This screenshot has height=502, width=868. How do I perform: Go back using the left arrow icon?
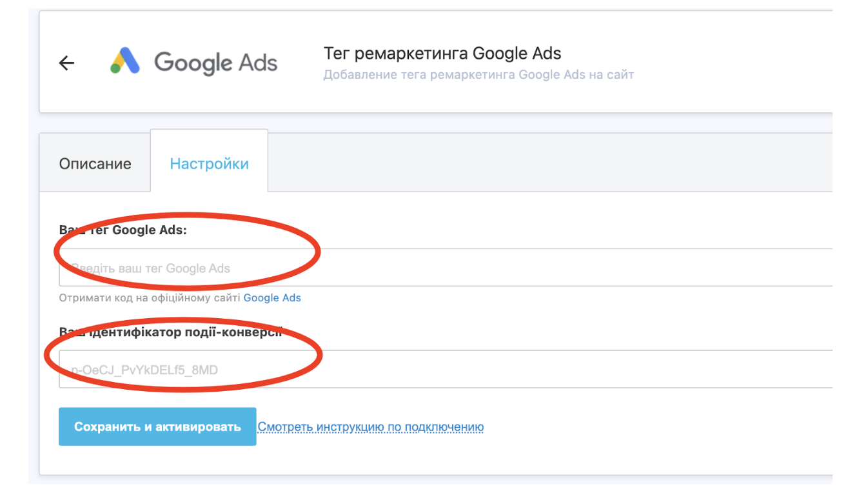[x=67, y=63]
